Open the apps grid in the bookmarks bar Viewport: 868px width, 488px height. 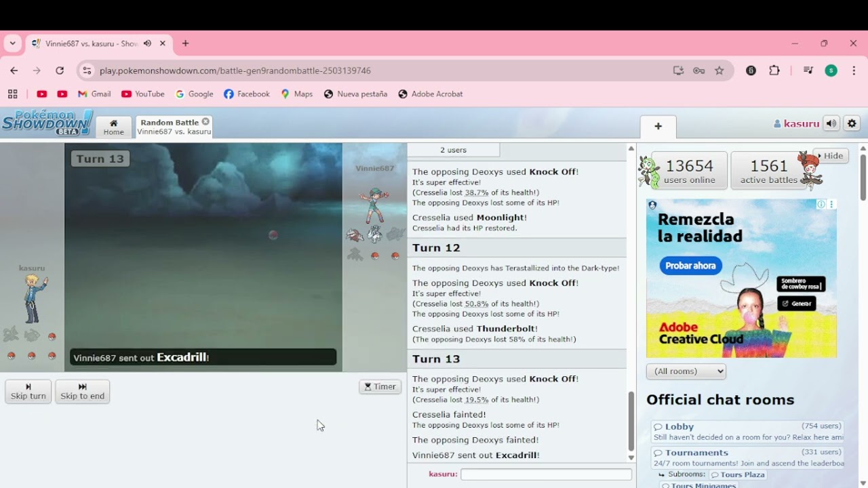(x=13, y=94)
